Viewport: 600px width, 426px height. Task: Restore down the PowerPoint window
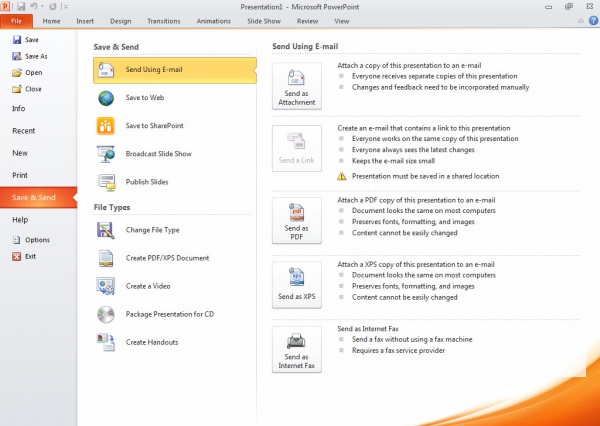[x=569, y=7]
